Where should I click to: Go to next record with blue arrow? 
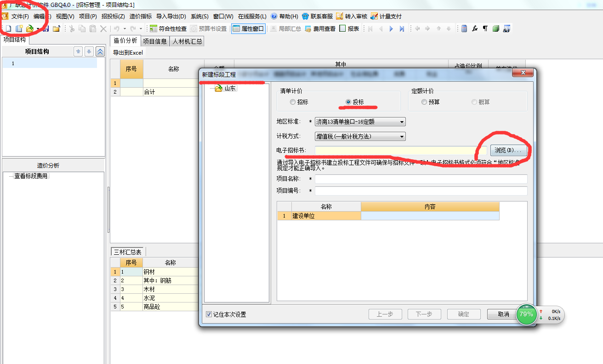391,29
